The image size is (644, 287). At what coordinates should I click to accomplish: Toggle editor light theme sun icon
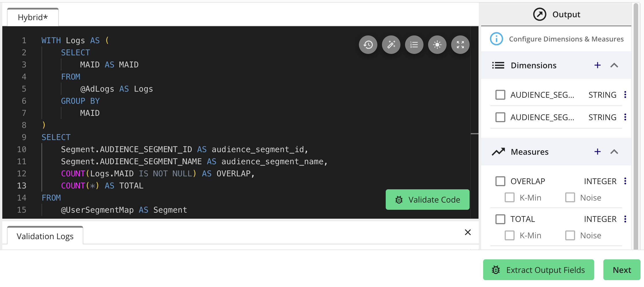pos(437,45)
